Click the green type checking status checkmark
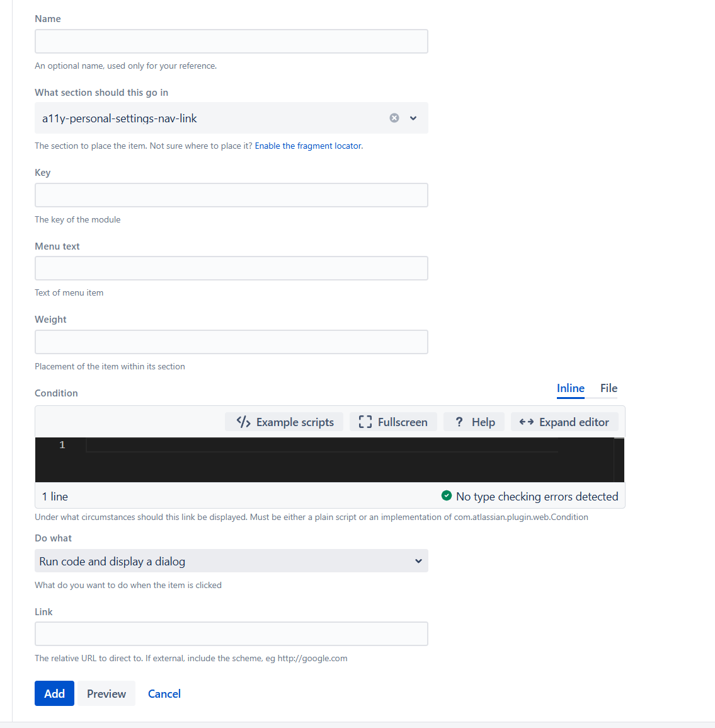 pos(447,496)
